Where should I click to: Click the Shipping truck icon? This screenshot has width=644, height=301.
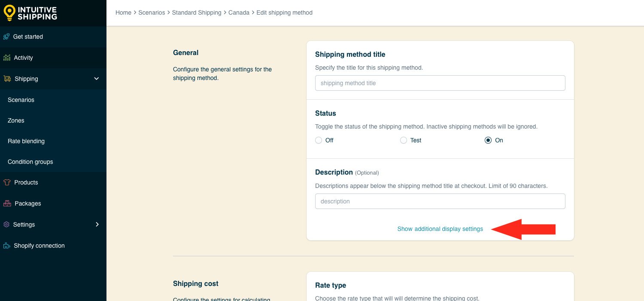click(x=7, y=79)
